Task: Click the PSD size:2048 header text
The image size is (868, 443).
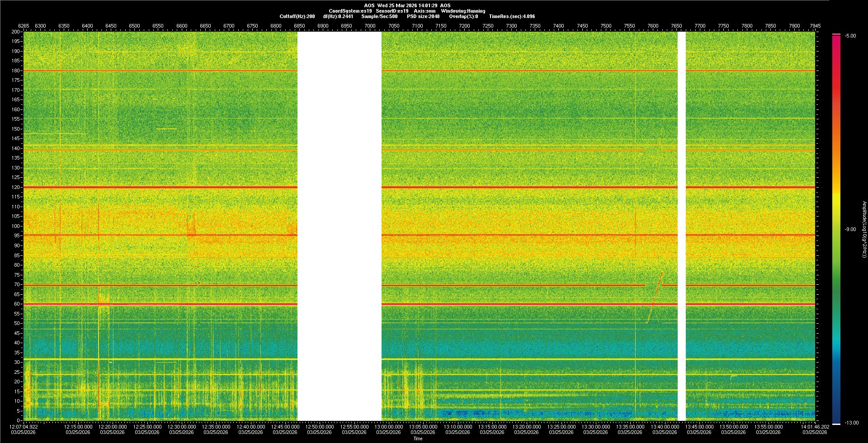Action: (x=423, y=16)
